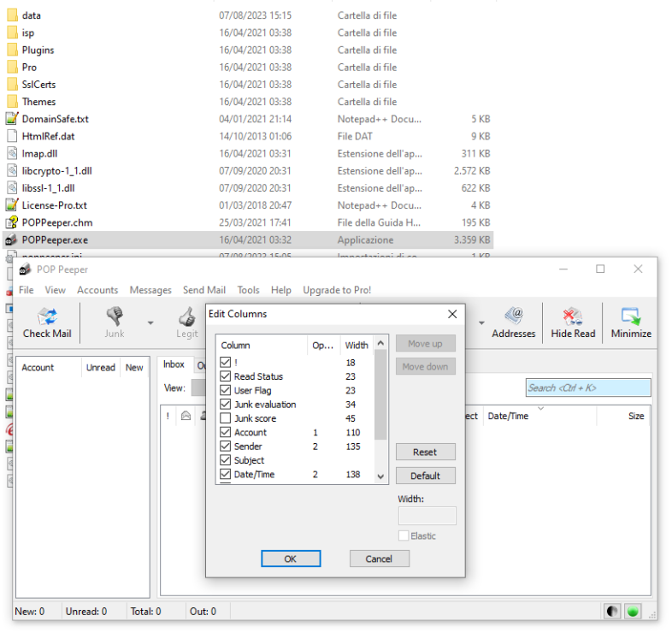Select the Imap.dll file icon
Image resolution: width=672 pixels, height=633 pixels.
point(12,153)
